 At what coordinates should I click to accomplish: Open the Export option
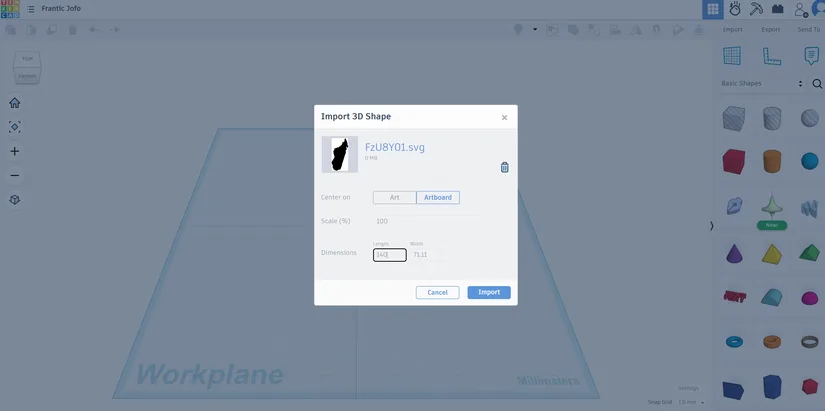pyautogui.click(x=770, y=29)
